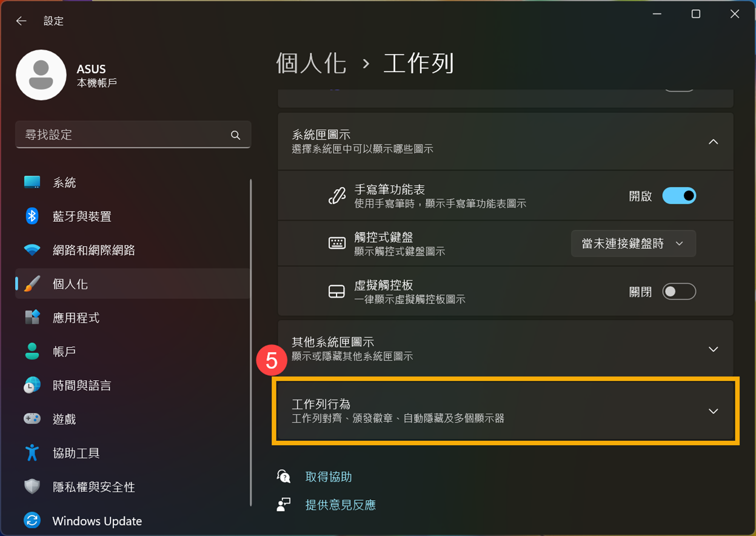
Task: Open Bluetooth and devices (藍牙與裝置)
Action: 82,216
